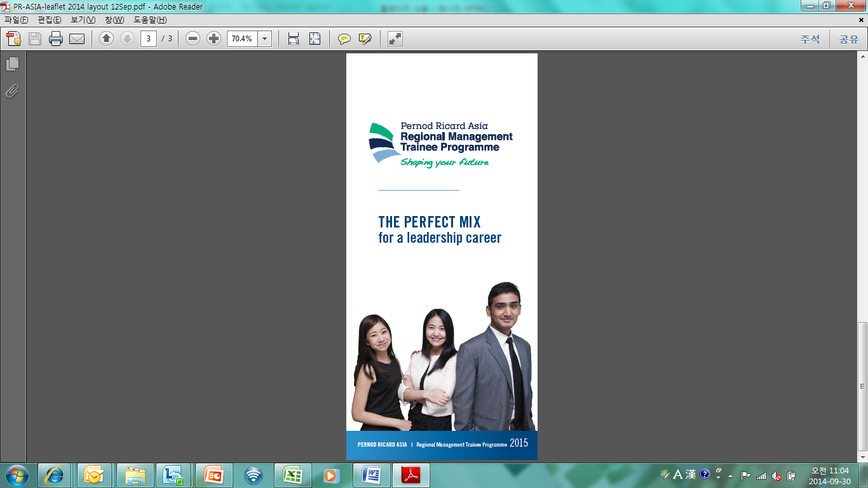Toggle fit one full page view
This screenshot has width=868, height=488.
pyautogui.click(x=315, y=39)
